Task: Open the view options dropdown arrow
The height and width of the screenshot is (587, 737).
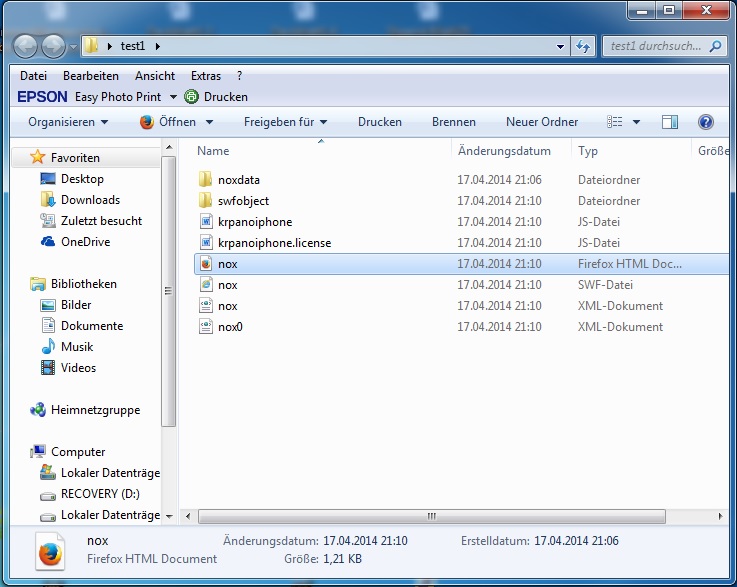Action: [x=637, y=122]
